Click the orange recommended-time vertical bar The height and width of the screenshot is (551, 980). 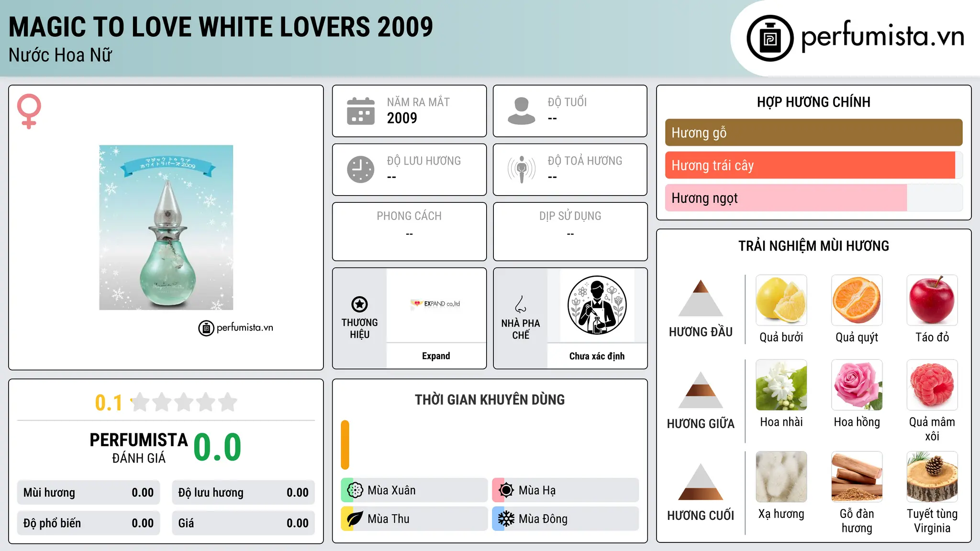pyautogui.click(x=345, y=445)
